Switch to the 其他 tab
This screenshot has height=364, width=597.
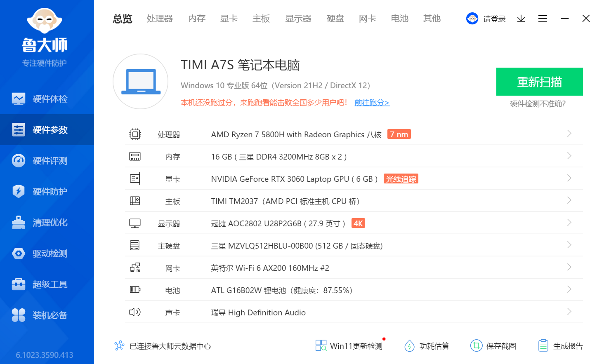[432, 19]
